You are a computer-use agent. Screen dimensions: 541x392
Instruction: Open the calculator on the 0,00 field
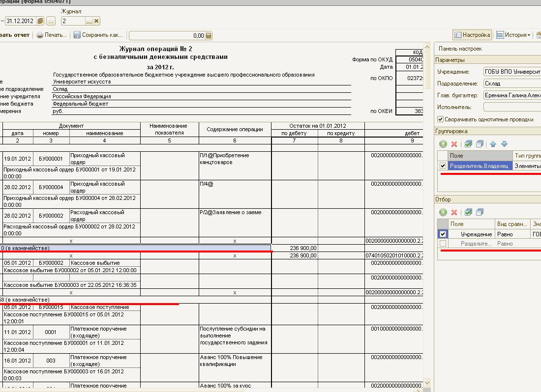(209, 35)
